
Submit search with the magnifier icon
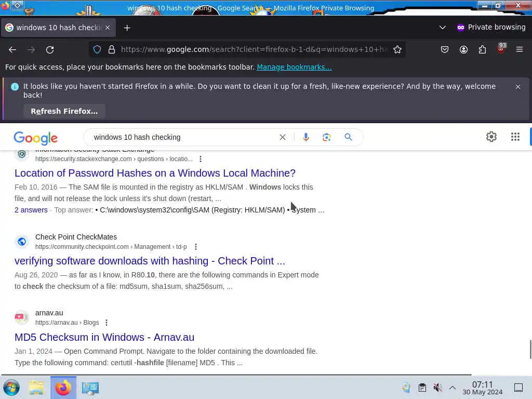(348, 137)
